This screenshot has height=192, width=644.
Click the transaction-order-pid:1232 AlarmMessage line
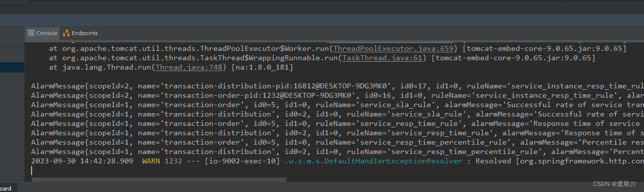point(337,96)
